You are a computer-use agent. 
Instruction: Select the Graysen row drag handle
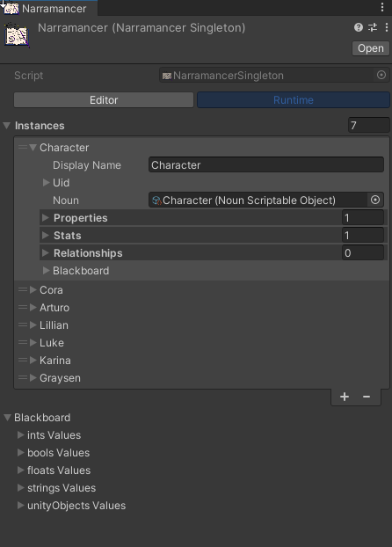(x=23, y=377)
